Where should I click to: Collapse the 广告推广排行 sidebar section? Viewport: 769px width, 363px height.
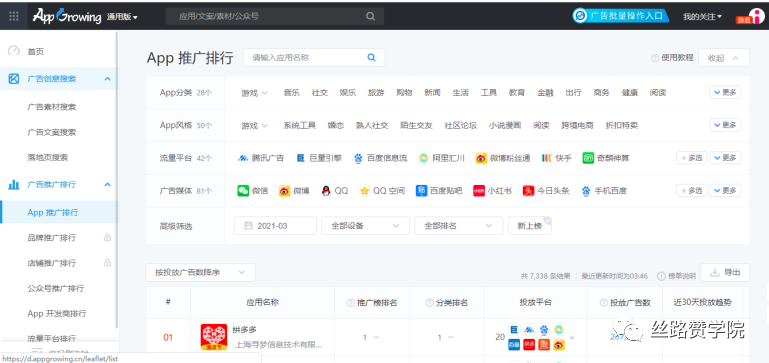108,184
